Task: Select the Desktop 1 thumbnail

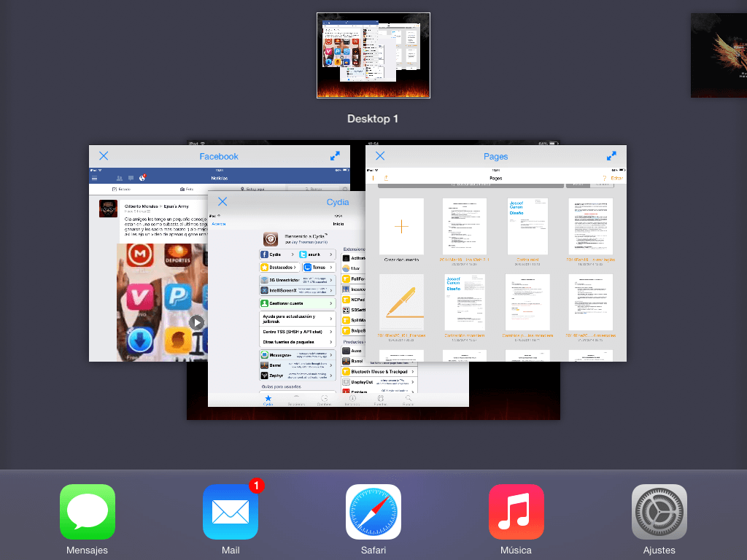Action: (373, 55)
